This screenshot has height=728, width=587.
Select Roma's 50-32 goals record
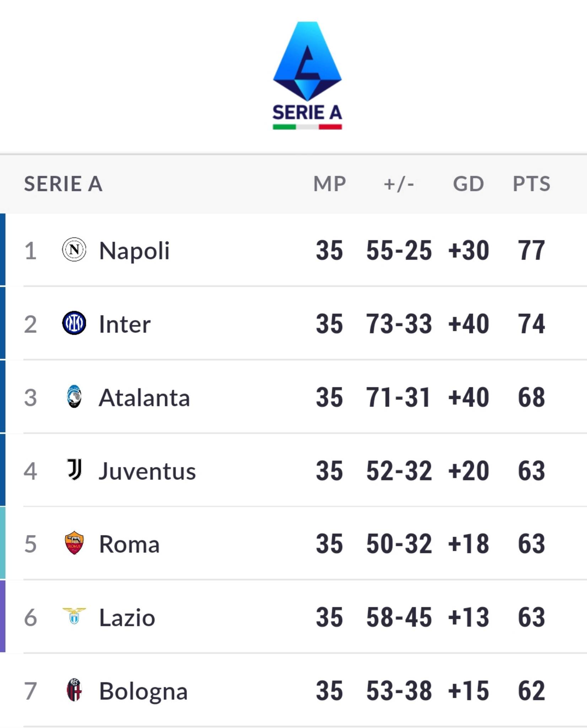(x=399, y=544)
